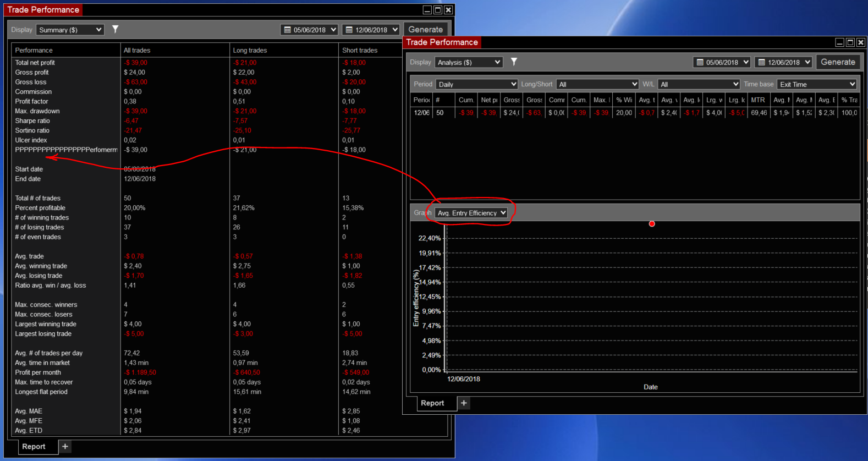Click the 20,00% percent profitable value
The width and height of the screenshot is (868, 461).
point(135,208)
